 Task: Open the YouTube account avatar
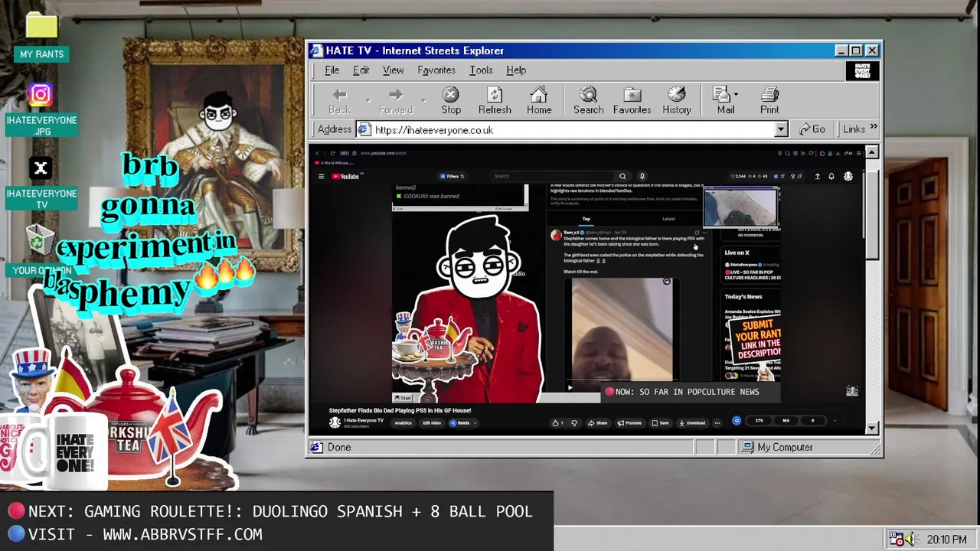[x=848, y=177]
